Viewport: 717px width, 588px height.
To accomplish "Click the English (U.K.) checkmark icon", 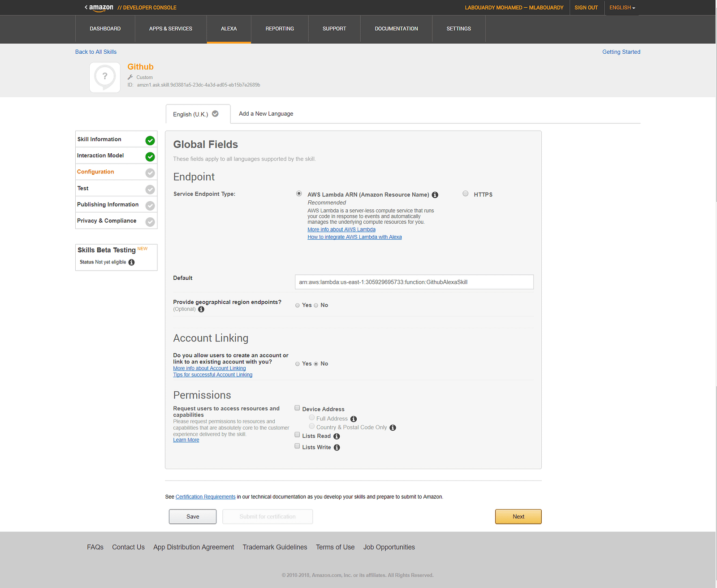I will pos(215,114).
